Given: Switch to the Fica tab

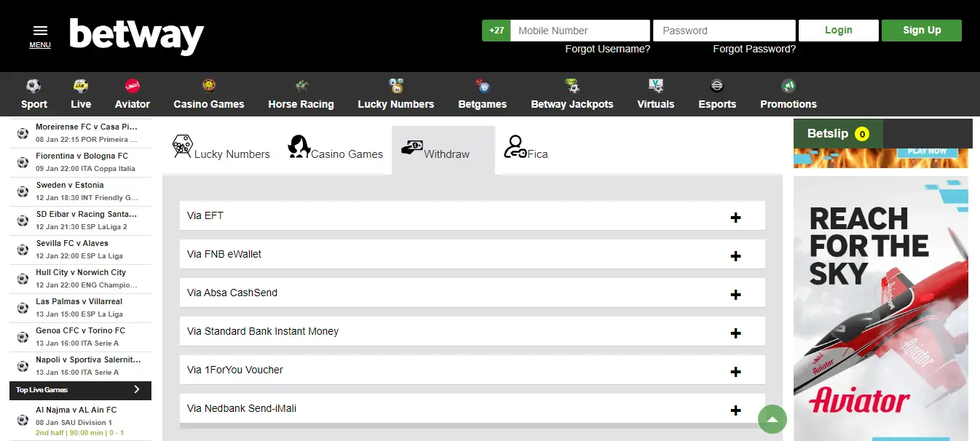Looking at the screenshot, I should 526,149.
